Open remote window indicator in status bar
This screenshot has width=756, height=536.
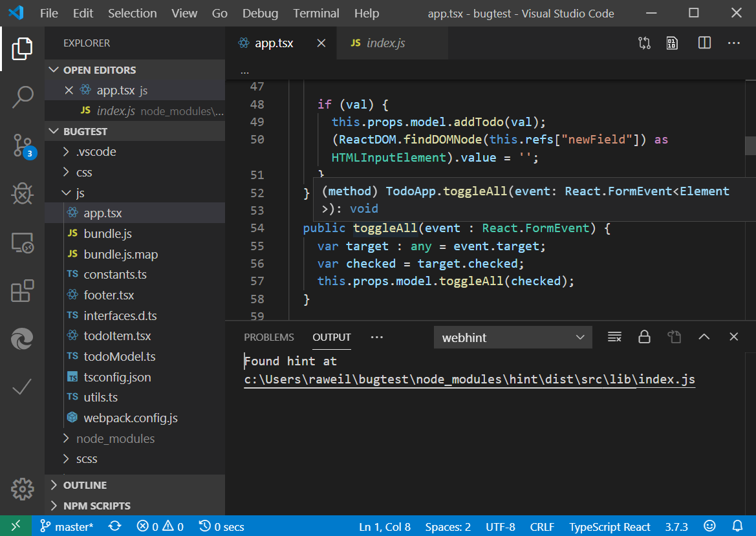tap(16, 526)
